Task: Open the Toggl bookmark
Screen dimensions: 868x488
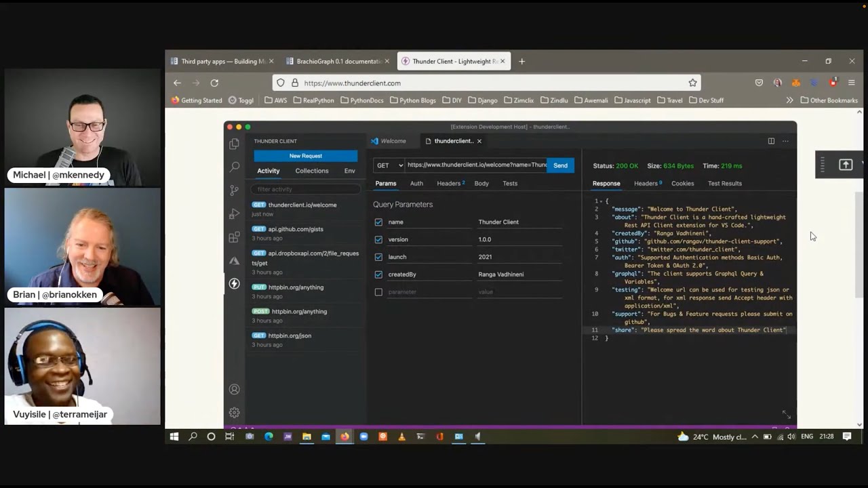Action: pos(241,100)
